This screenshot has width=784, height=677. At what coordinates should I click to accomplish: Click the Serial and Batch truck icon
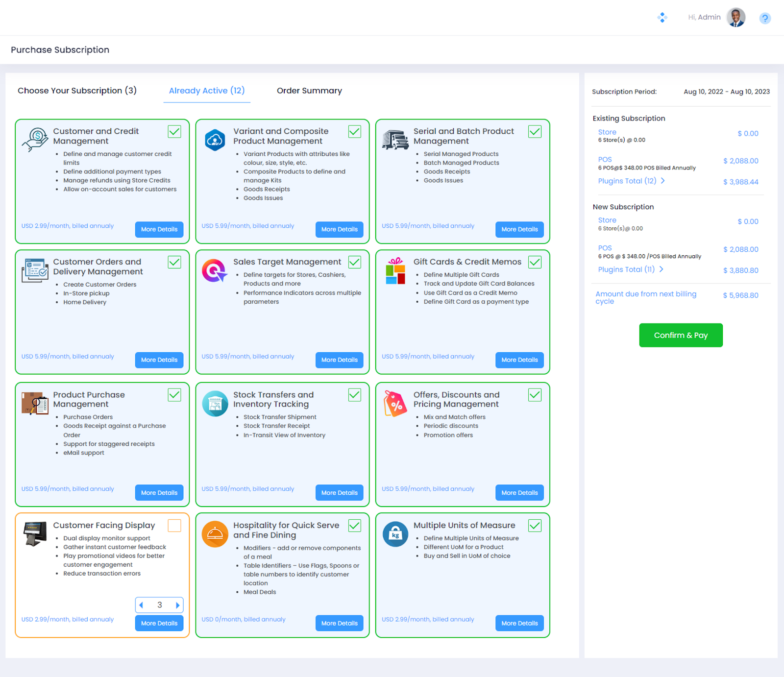coord(395,140)
